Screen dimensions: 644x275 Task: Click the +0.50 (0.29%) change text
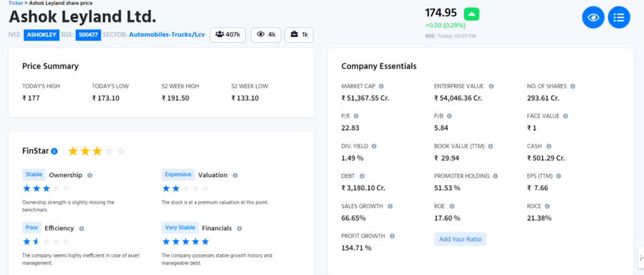pyautogui.click(x=445, y=25)
